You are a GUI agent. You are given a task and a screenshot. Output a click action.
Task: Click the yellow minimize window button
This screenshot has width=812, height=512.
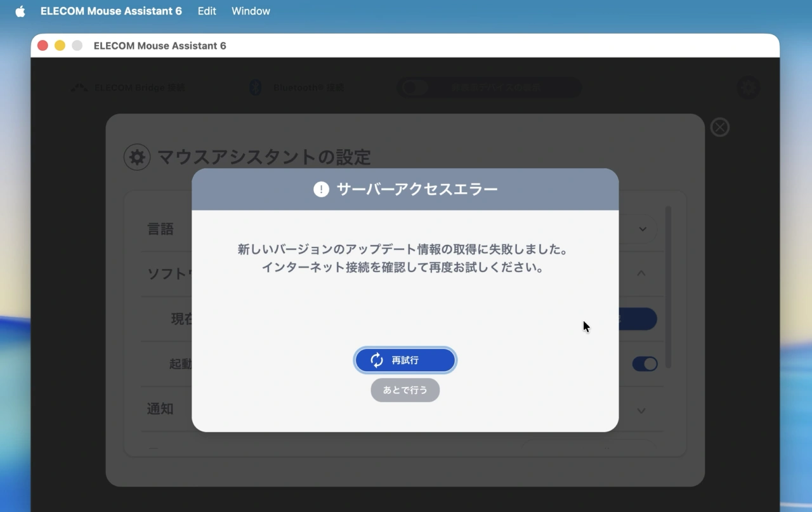(60, 46)
